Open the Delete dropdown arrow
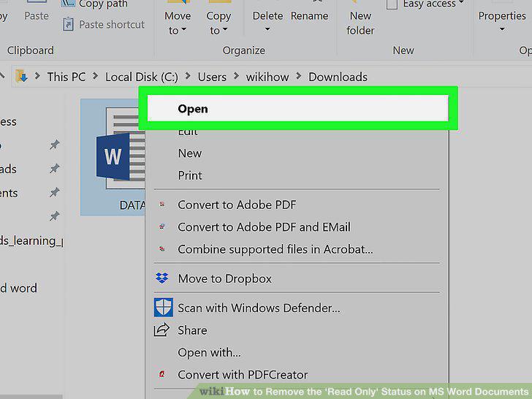532x399 pixels. pos(267,29)
